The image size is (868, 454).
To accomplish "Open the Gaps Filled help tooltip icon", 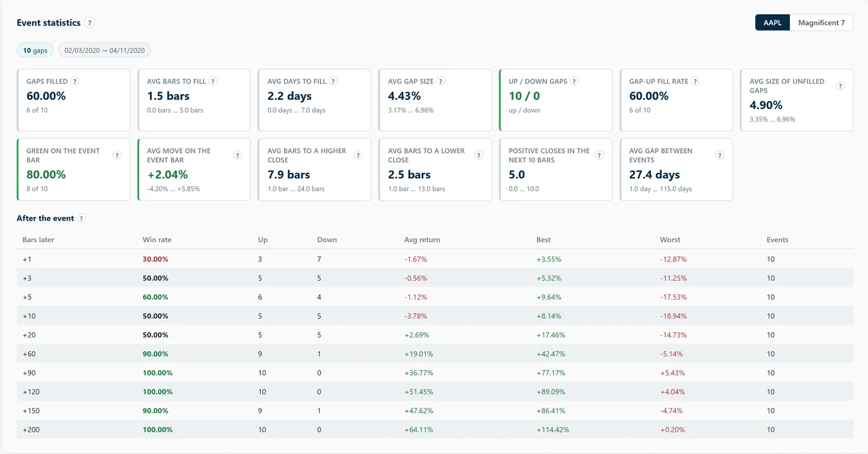I will click(75, 81).
